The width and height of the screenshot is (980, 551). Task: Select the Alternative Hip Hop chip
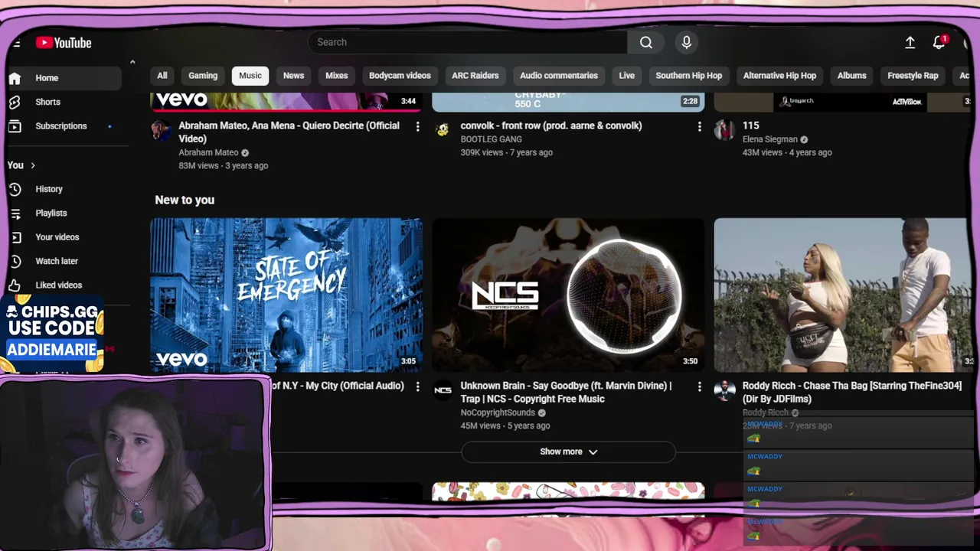click(x=779, y=76)
